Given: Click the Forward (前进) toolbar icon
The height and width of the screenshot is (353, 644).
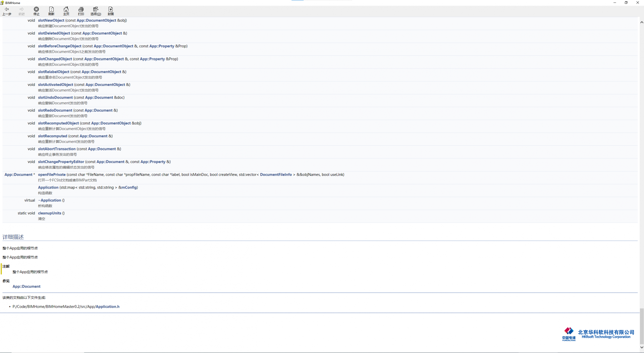Looking at the screenshot, I should [21, 11].
